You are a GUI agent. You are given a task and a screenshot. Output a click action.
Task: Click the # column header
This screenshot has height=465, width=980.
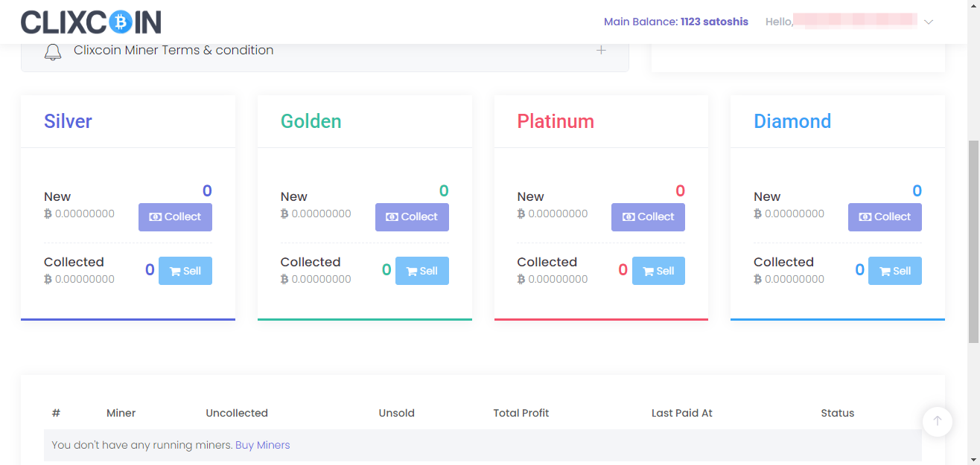[56, 413]
